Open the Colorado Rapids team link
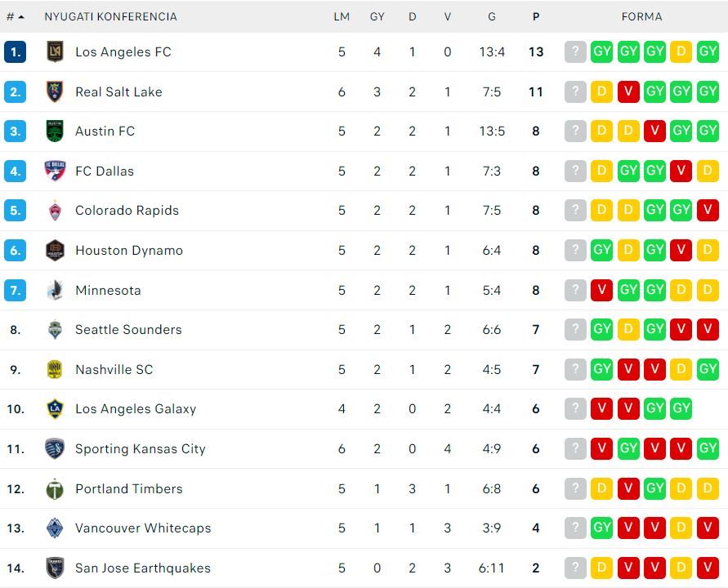 click(x=127, y=211)
